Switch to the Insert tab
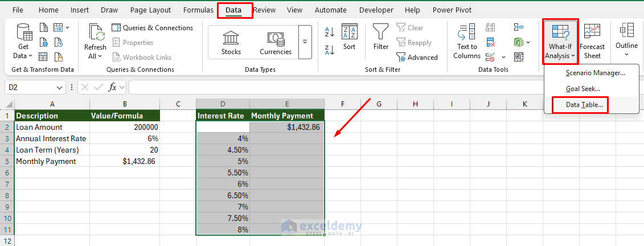The height and width of the screenshot is (246, 644). 80,10
